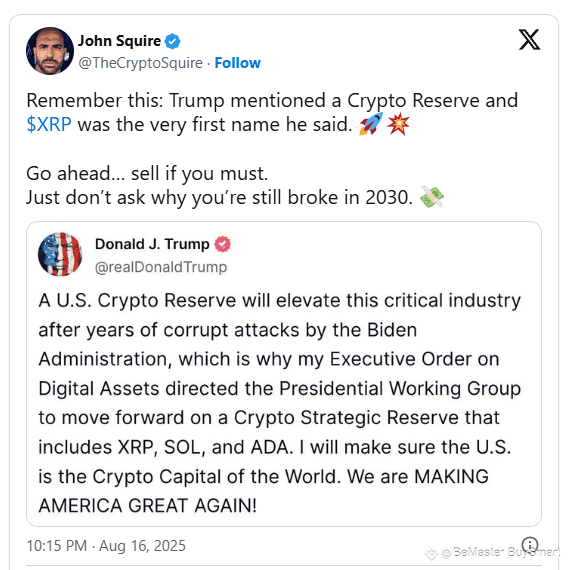Click the flying money emoji
This screenshot has width=568, height=570.
(x=432, y=197)
